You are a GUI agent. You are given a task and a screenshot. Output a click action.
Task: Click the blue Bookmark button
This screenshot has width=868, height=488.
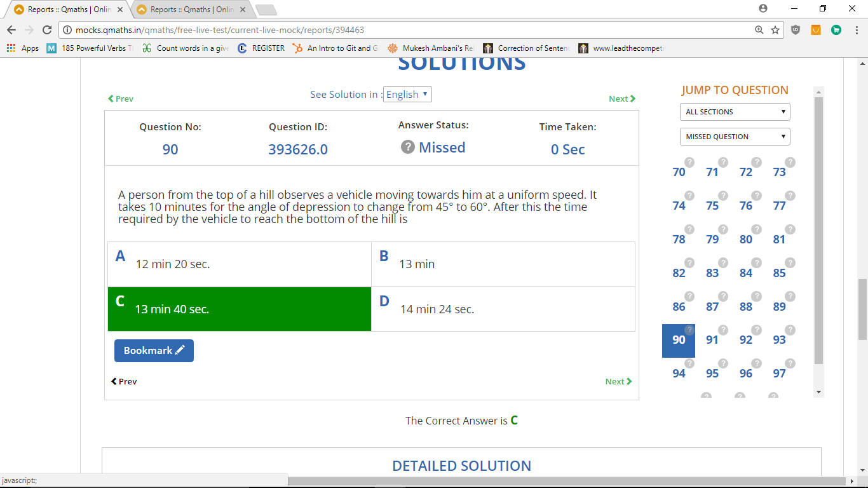click(x=154, y=351)
